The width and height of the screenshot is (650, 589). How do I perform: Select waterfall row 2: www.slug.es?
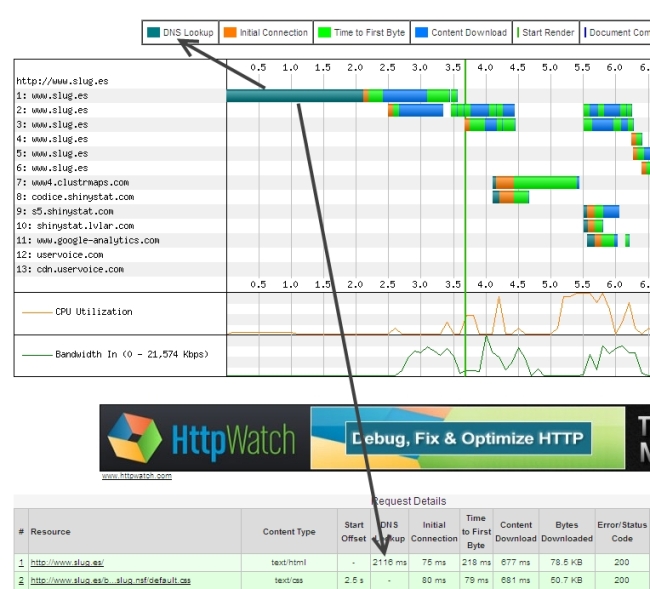pyautogui.click(x=52, y=110)
